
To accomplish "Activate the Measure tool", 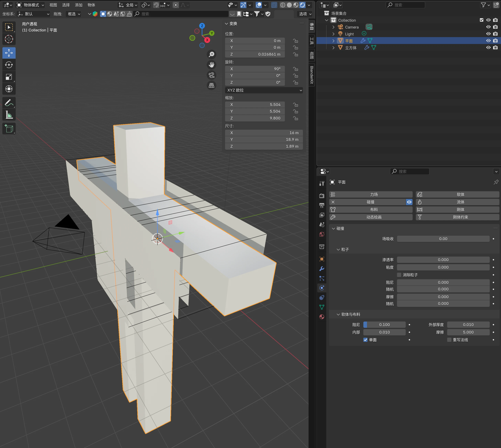I will pos(9,115).
